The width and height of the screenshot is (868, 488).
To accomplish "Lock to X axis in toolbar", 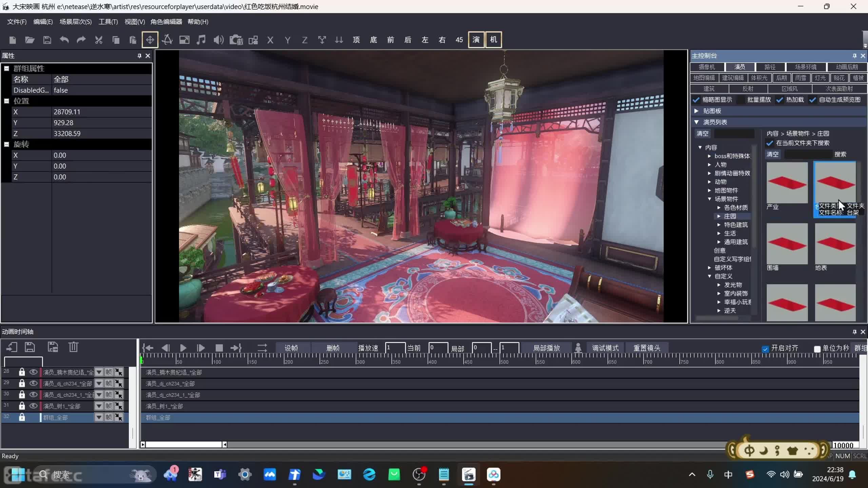I will click(x=270, y=40).
